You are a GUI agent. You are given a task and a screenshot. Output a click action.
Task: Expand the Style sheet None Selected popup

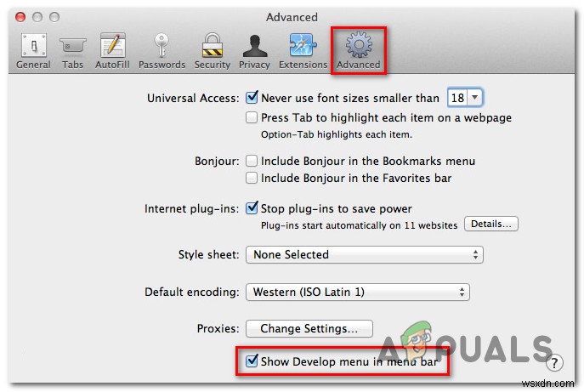364,254
